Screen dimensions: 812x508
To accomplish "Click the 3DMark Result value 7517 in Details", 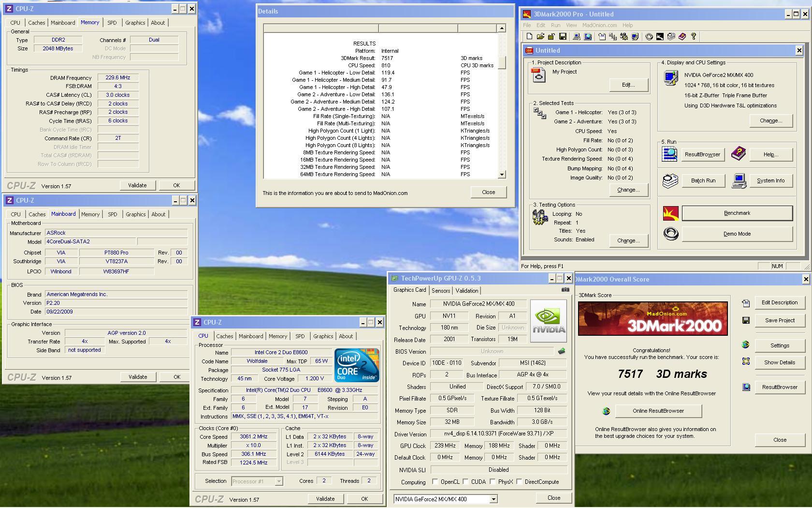I will 387,58.
